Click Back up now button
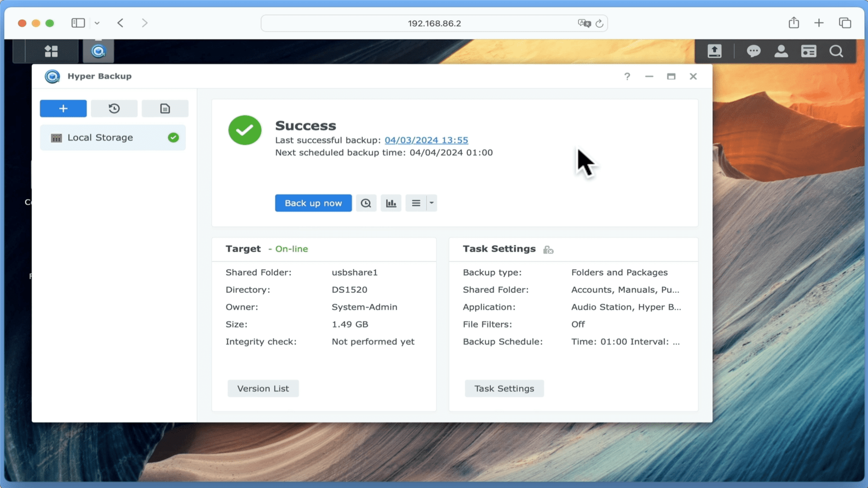Screen dimensions: 868x488 (313, 203)
